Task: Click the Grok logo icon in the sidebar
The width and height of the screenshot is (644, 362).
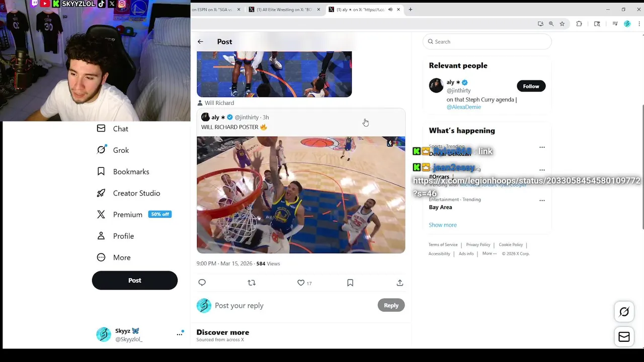Action: [x=101, y=150]
